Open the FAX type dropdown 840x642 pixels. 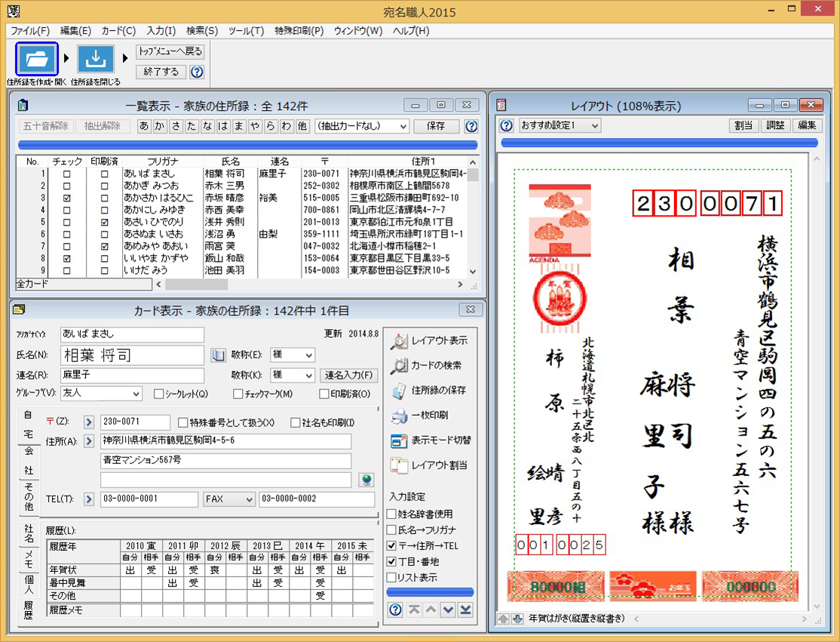[228, 499]
